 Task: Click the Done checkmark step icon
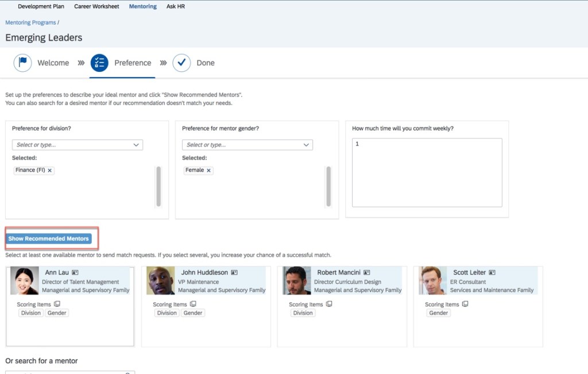[181, 63]
